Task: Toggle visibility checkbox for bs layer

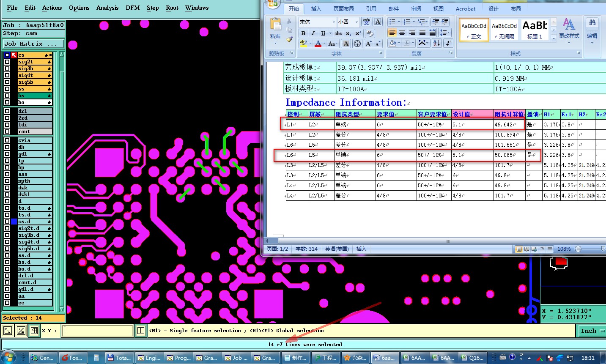Action: (7, 96)
